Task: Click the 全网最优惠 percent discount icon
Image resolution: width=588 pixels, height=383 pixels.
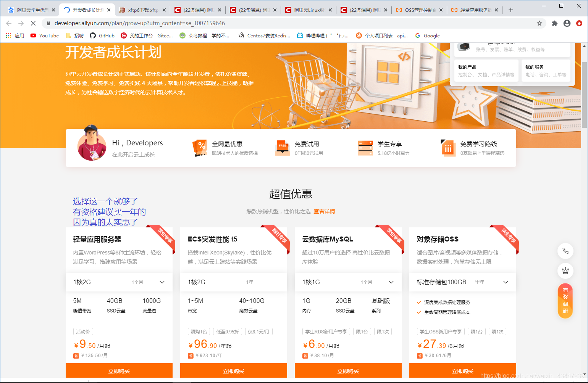Action: (x=200, y=148)
